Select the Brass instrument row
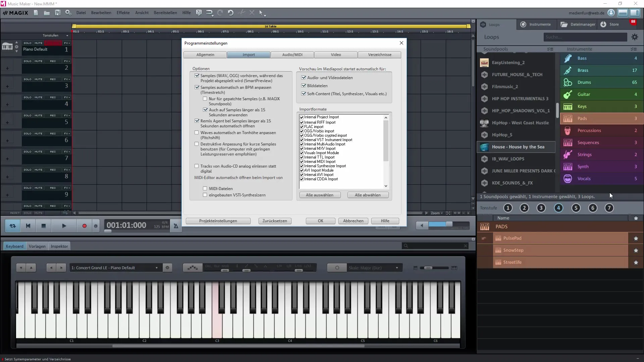The width and height of the screenshot is (644, 362). [x=602, y=70]
